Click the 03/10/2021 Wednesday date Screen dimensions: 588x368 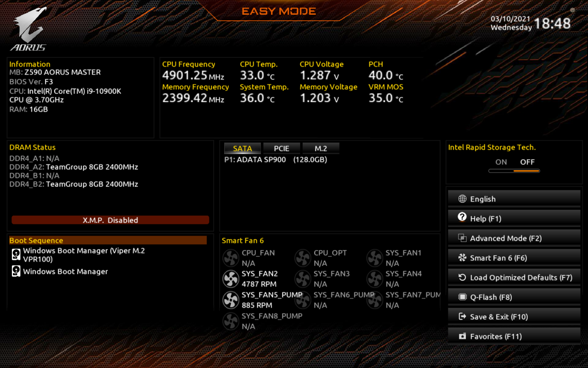pos(511,23)
